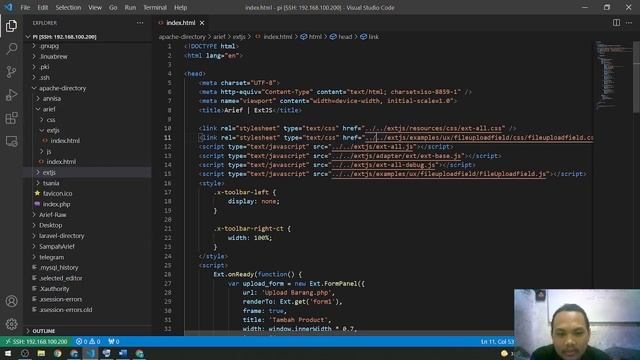Expand the Desktop folder
This screenshot has height=360, width=640.
click(51, 225)
